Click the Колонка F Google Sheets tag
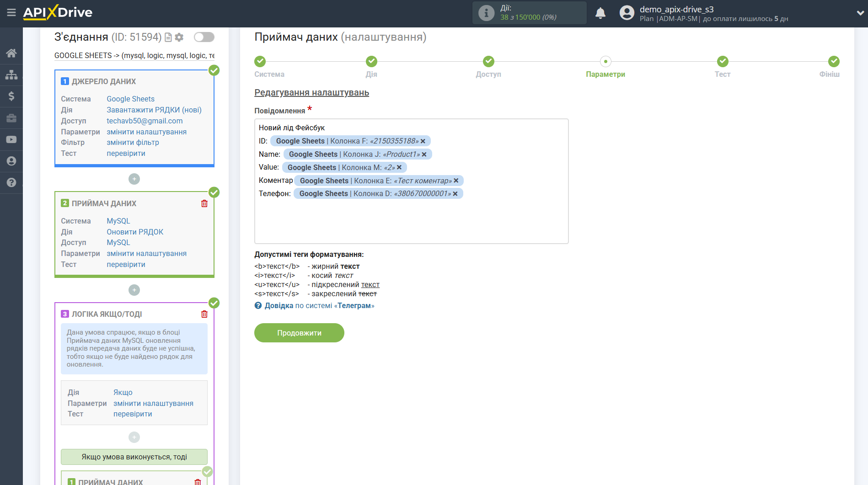The image size is (868, 485). coord(350,141)
